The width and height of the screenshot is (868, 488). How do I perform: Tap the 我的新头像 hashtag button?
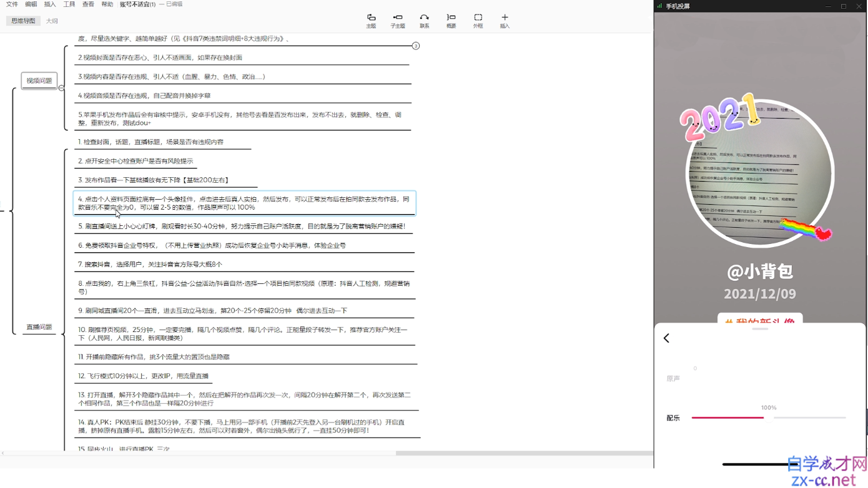pyautogui.click(x=760, y=320)
